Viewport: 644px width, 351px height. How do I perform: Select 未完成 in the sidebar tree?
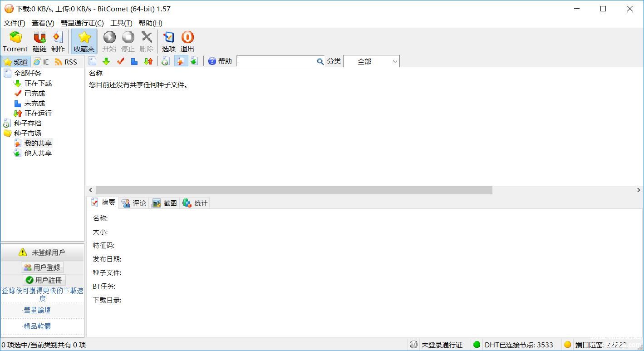[x=35, y=103]
